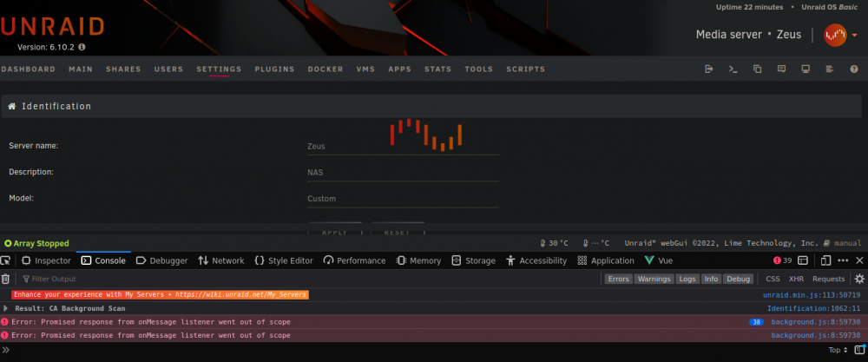
Task: Click the error count badge showing 39
Action: coord(783,260)
